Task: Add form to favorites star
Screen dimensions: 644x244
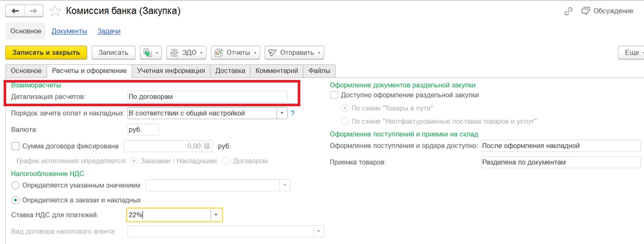Action: coord(54,11)
